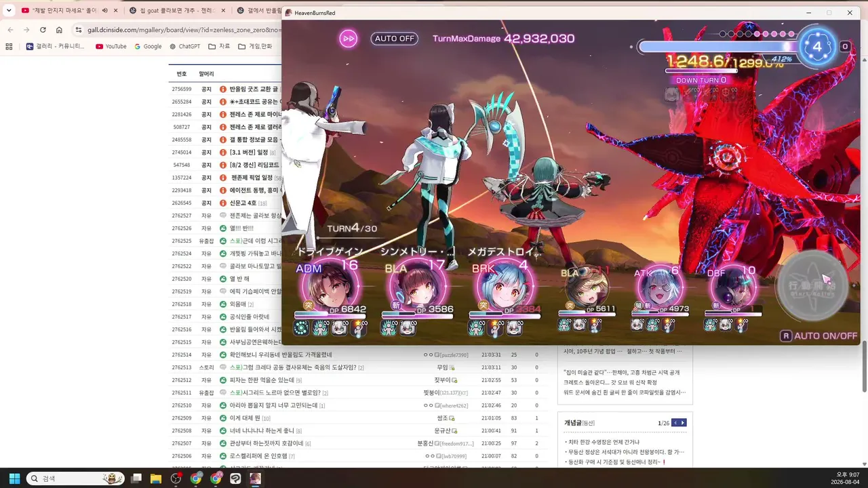Click the dcinside URL address bar
The image size is (868, 488).
click(x=184, y=30)
